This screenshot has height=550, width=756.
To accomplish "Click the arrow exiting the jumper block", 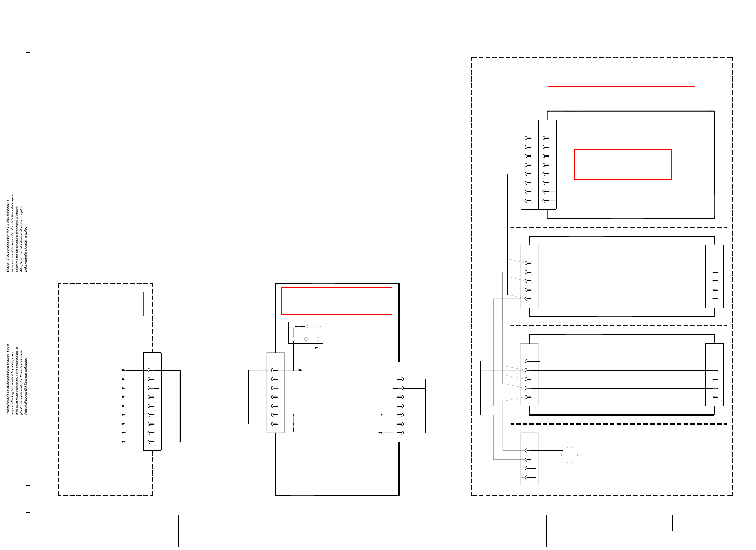I will click(316, 348).
